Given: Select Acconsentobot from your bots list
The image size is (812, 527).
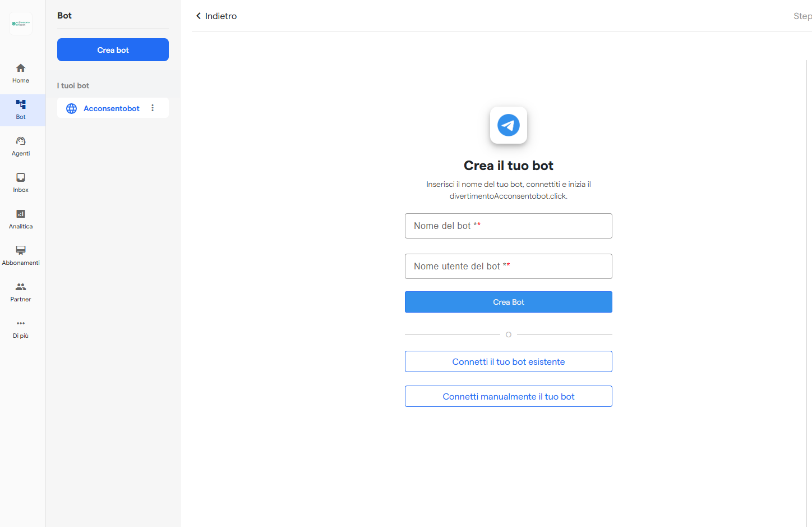Looking at the screenshot, I should pyautogui.click(x=111, y=108).
